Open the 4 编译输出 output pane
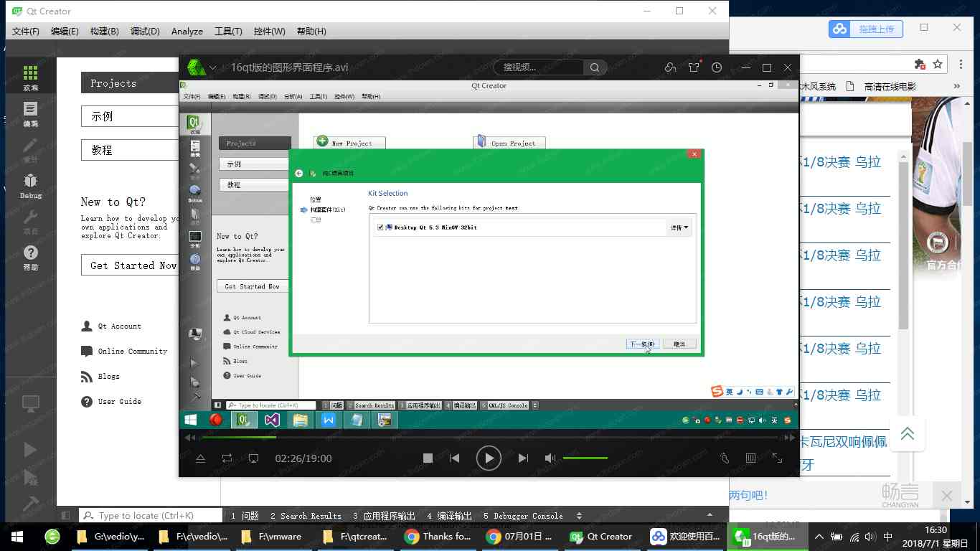This screenshot has height=551, width=980. pyautogui.click(x=450, y=516)
